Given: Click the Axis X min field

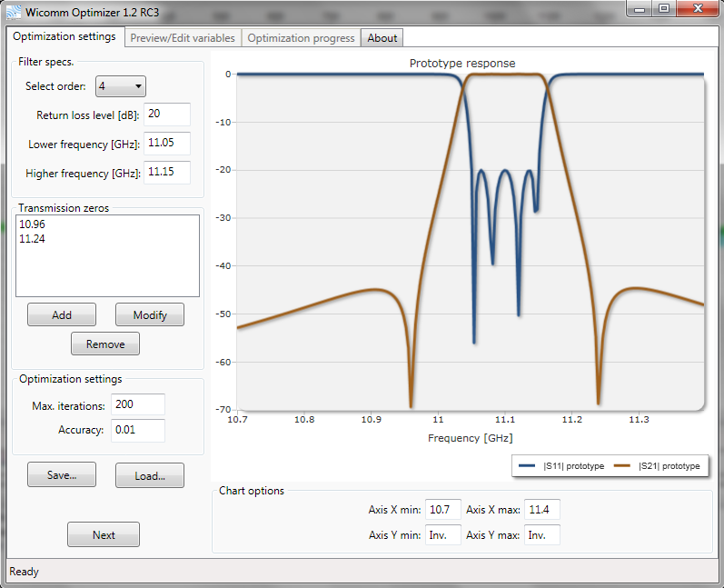Looking at the screenshot, I should [442, 510].
